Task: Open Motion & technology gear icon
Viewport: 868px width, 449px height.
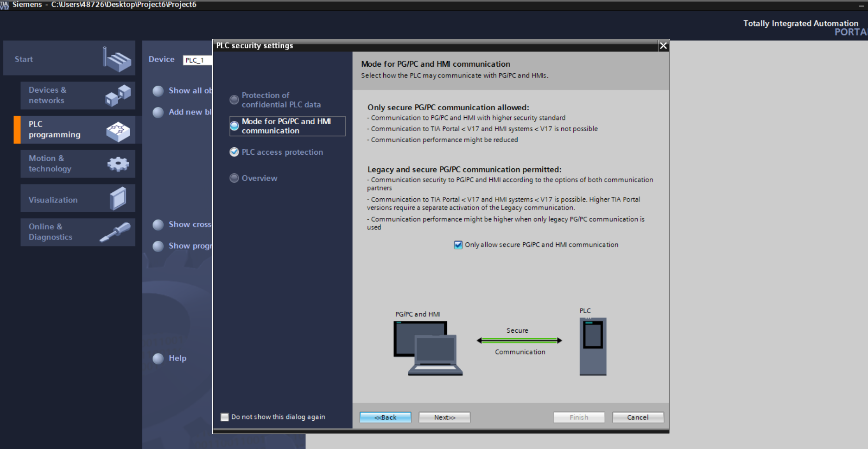Action: [118, 164]
